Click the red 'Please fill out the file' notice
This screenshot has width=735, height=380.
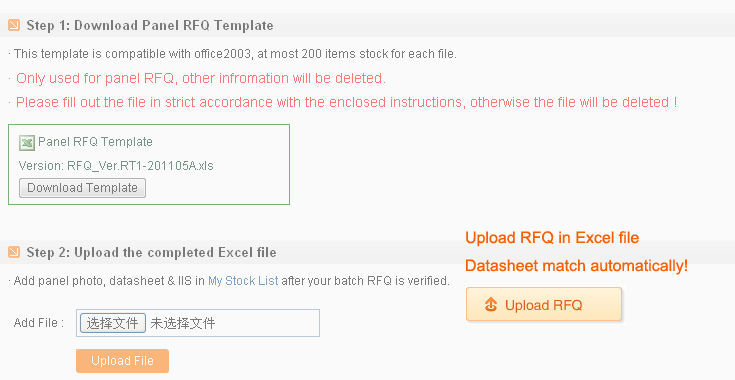345,102
